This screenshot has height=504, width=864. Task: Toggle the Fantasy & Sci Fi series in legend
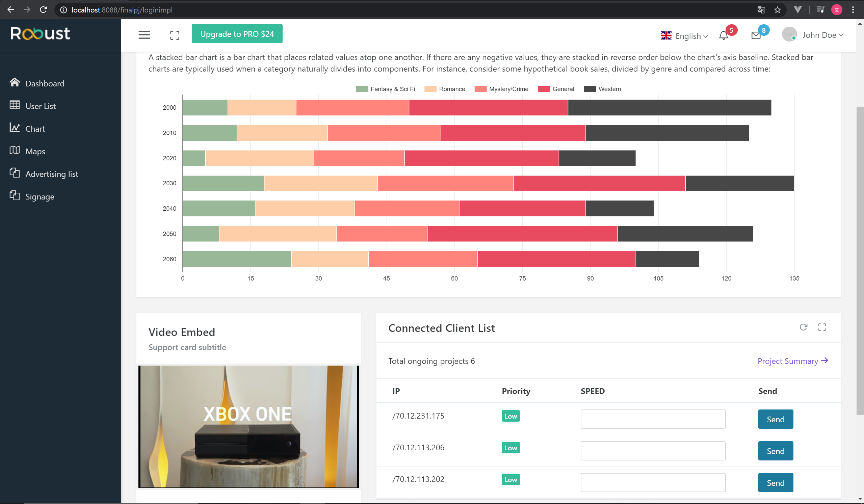pyautogui.click(x=385, y=89)
